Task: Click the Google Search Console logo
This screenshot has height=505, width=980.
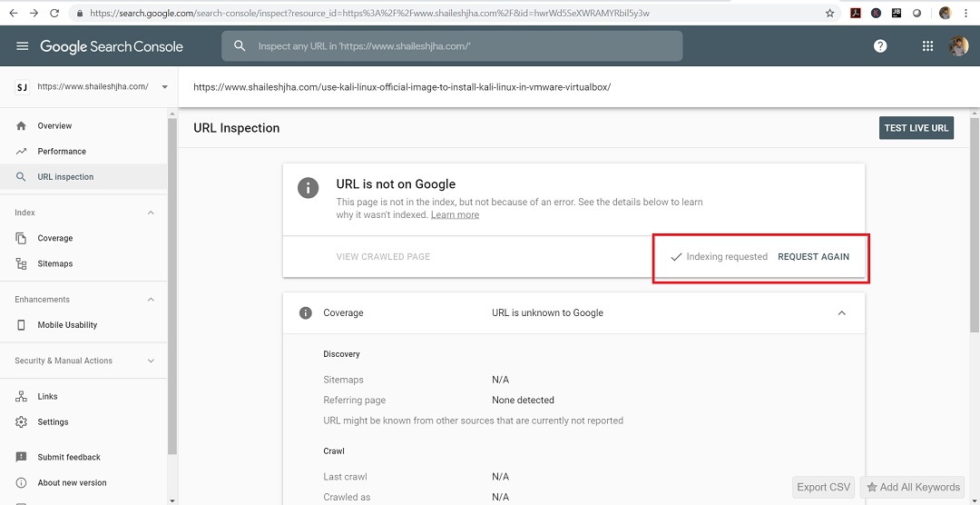Action: click(112, 46)
